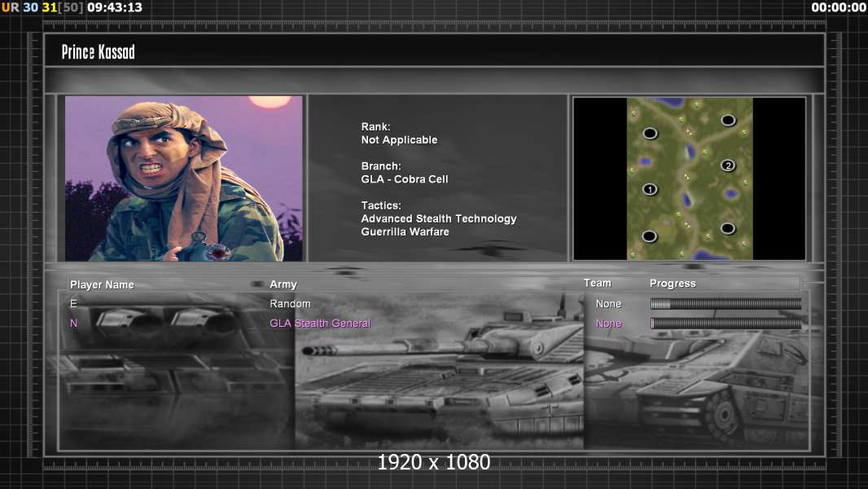Click the Branch label

[381, 166]
